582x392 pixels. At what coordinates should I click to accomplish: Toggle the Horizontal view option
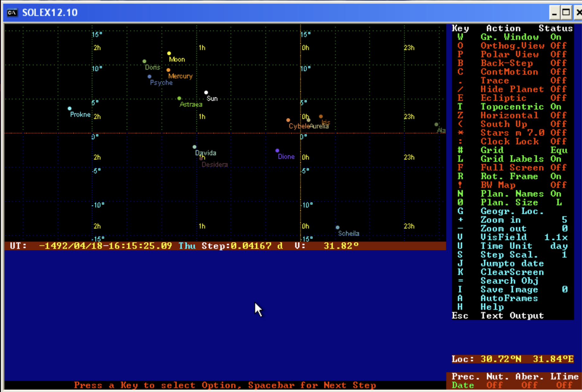tap(512, 115)
